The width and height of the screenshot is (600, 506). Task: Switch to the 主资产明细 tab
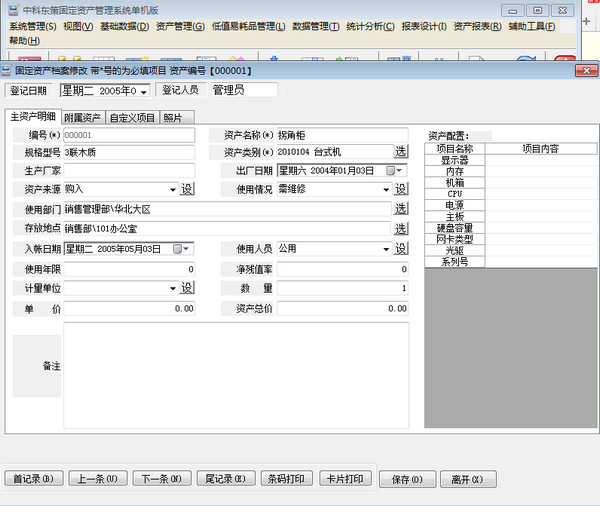point(33,116)
